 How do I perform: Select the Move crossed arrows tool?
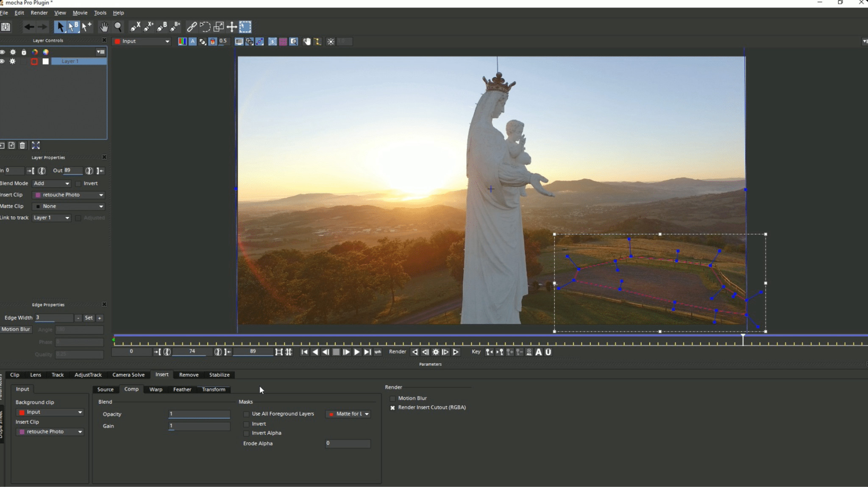232,27
